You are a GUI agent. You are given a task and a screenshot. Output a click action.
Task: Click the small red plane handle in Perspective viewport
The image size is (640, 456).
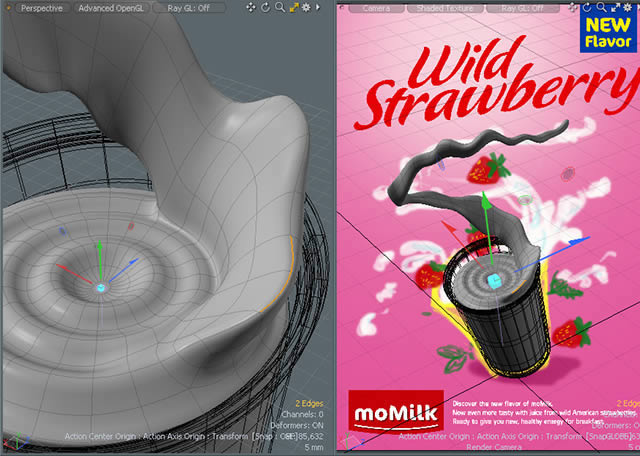[131, 226]
